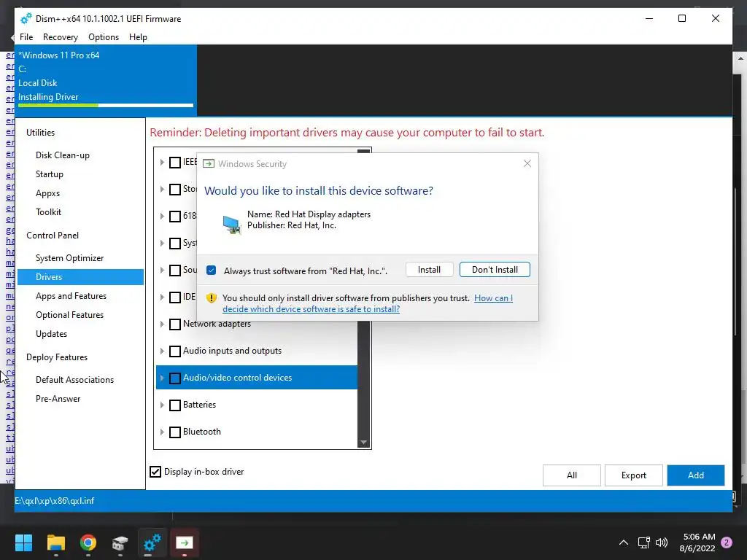Image resolution: width=747 pixels, height=560 pixels.
Task: Check the Batteries checkbox
Action: [175, 405]
